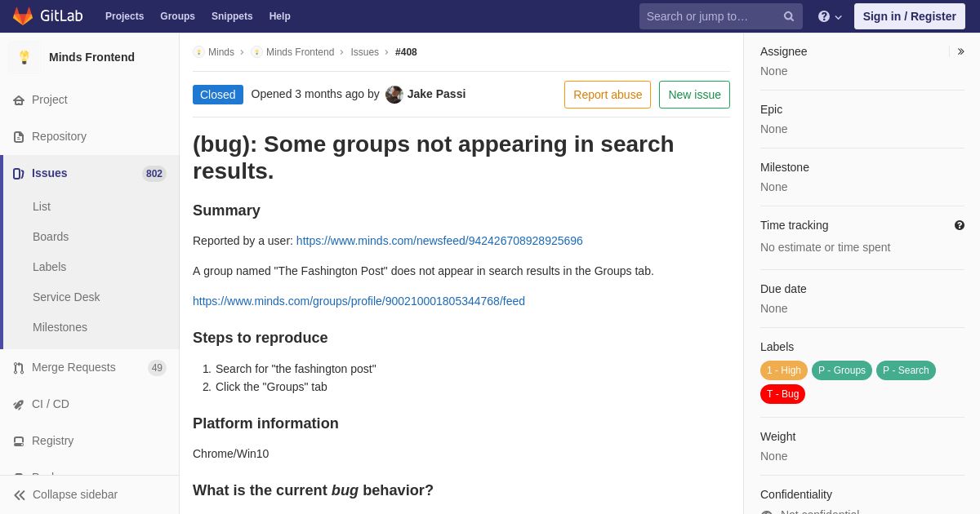Click the Project sidebar label
The image size is (980, 514).
coord(50,100)
